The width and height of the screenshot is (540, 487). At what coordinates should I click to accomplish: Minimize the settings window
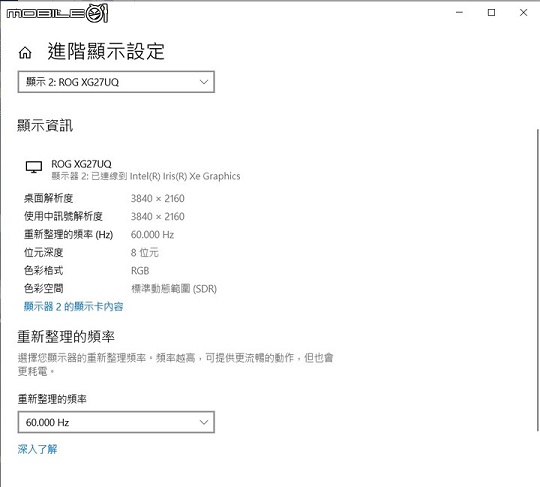tap(459, 12)
